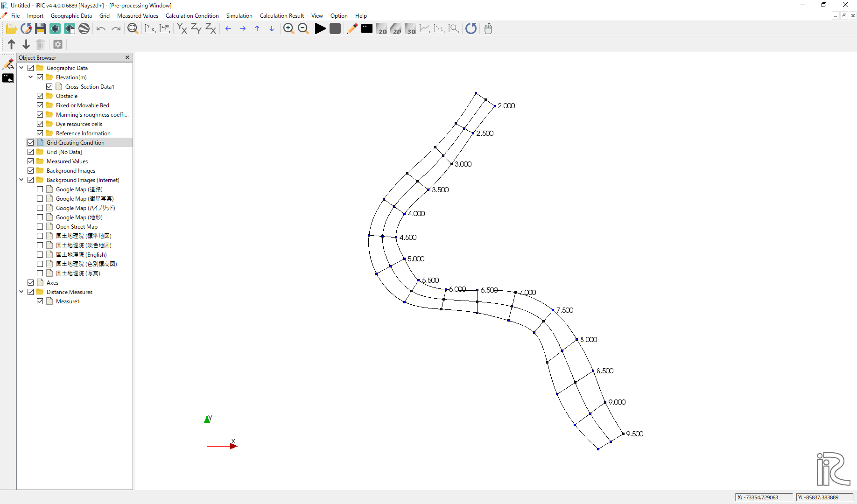This screenshot has height=504, width=857.
Task: Open the Grid menu
Action: [x=105, y=16]
